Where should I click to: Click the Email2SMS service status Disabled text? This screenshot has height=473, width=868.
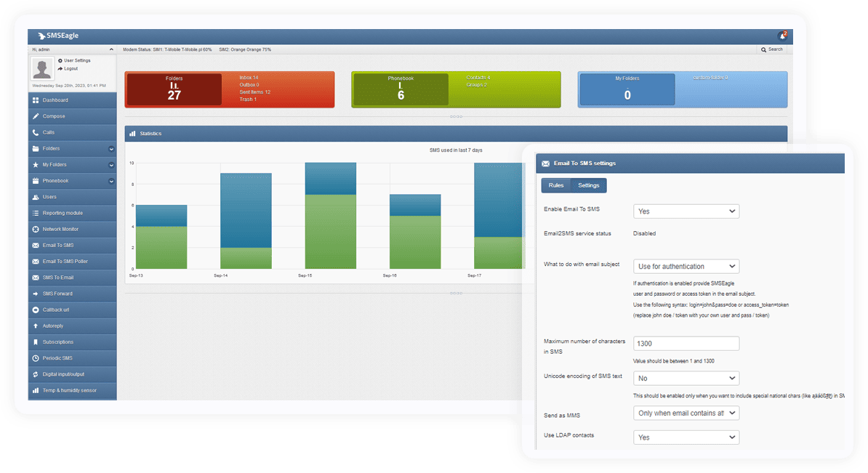point(644,233)
